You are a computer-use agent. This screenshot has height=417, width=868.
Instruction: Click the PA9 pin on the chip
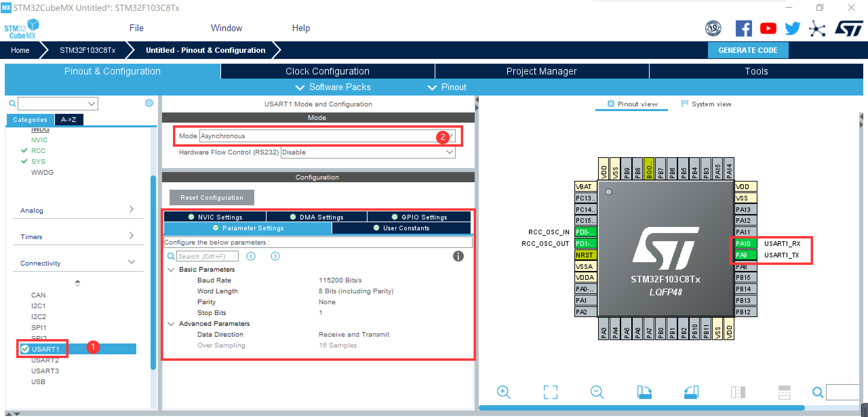pos(746,255)
